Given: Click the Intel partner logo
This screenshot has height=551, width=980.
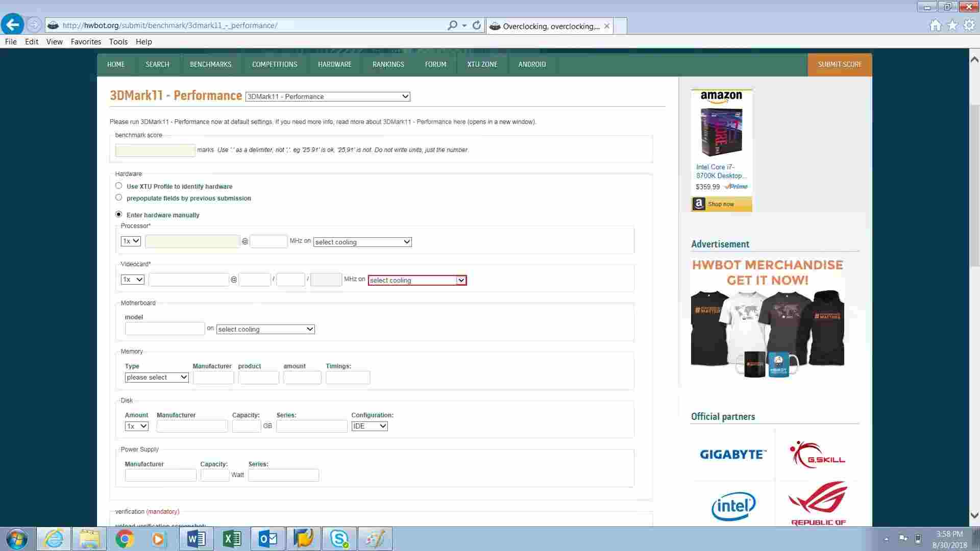Looking at the screenshot, I should click(733, 506).
